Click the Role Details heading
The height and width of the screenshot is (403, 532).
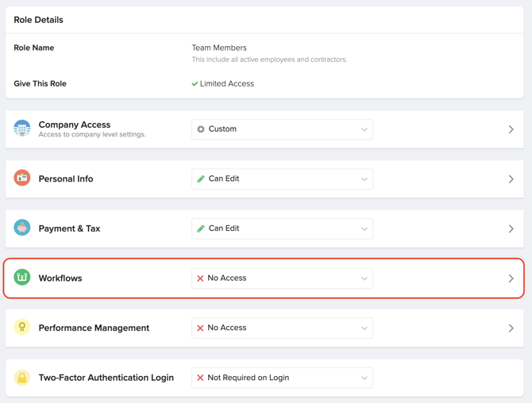point(38,20)
